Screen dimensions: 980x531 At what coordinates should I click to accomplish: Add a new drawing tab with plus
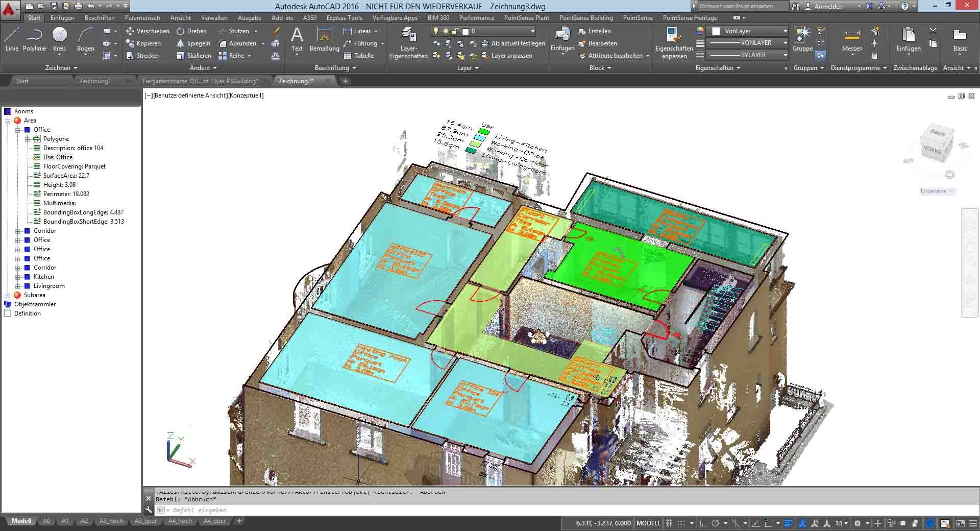(x=346, y=81)
